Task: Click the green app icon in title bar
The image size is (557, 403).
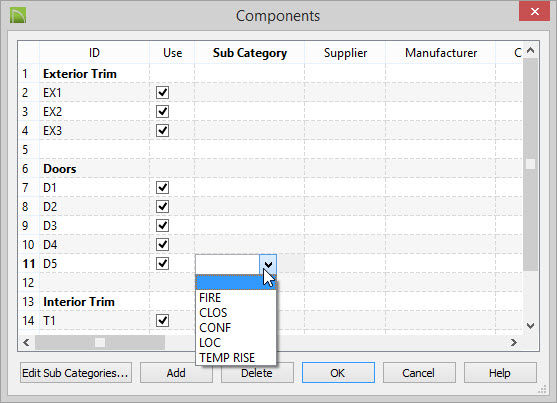Action: pyautogui.click(x=18, y=16)
